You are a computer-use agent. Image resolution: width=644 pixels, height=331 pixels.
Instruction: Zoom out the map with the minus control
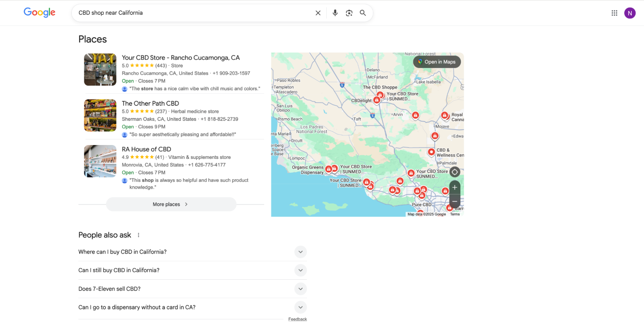coord(455,201)
